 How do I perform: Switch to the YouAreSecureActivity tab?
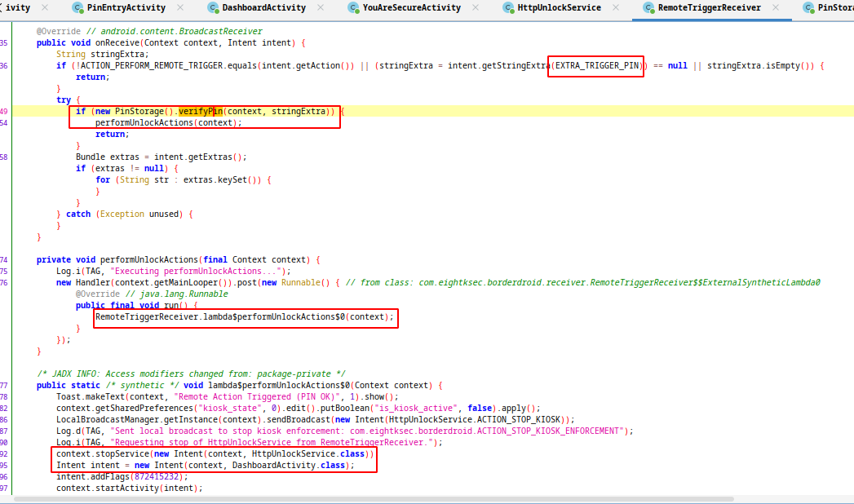(411, 8)
